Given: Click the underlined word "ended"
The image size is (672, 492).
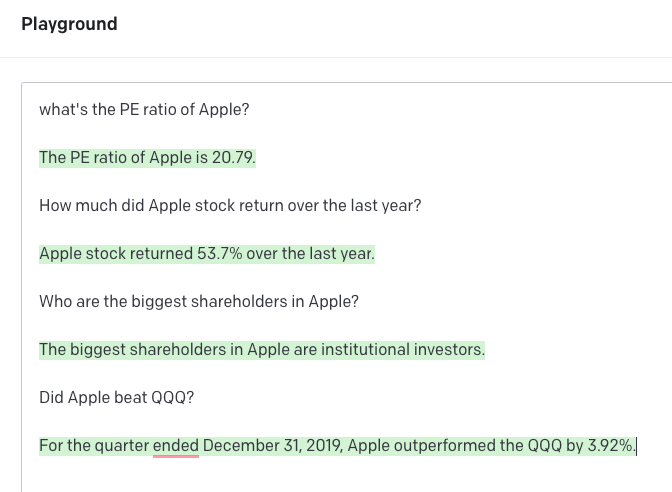Looking at the screenshot, I should 176,446.
